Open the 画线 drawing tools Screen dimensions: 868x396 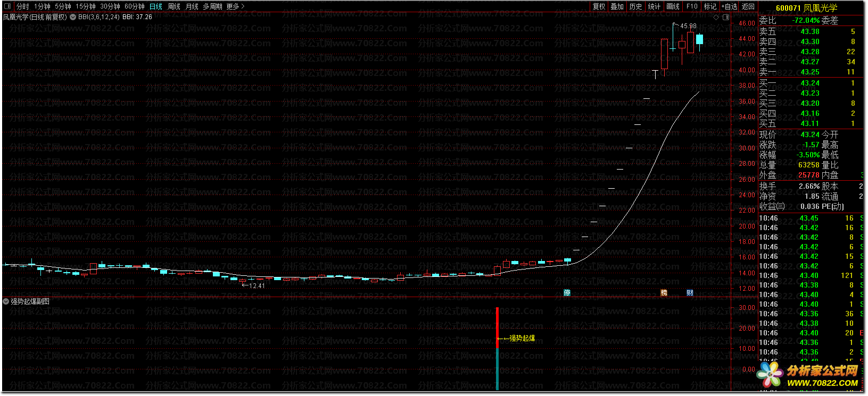point(673,6)
